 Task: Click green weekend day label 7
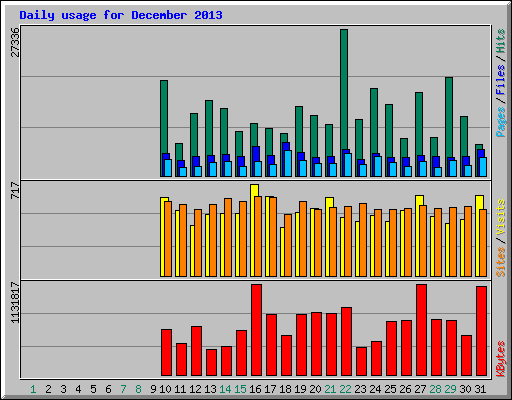click(x=123, y=389)
